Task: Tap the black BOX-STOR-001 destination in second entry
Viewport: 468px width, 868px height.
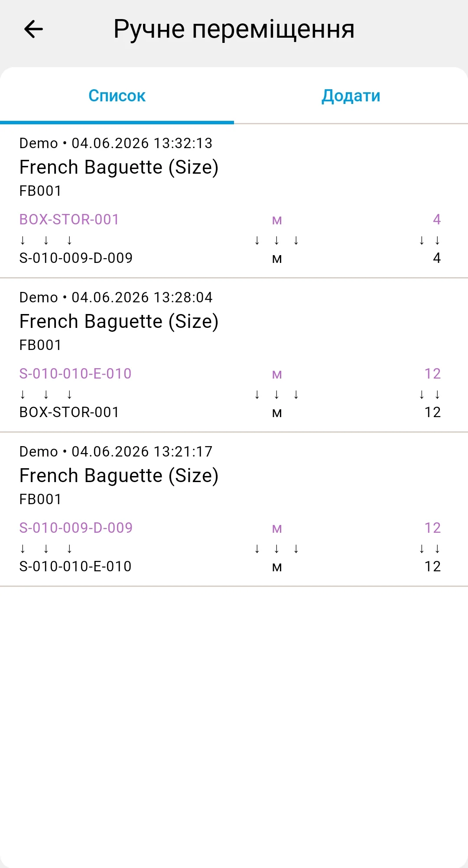Action: pyautogui.click(x=69, y=412)
